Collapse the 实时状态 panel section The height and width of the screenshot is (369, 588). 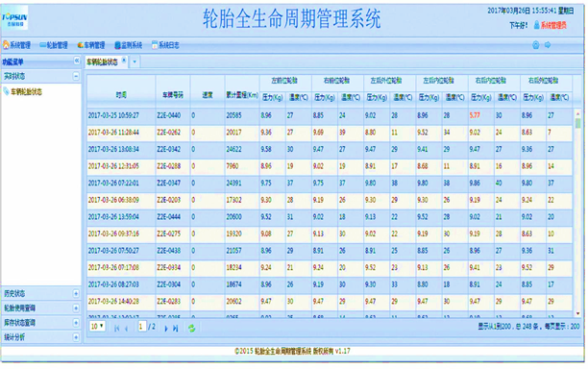tap(76, 76)
